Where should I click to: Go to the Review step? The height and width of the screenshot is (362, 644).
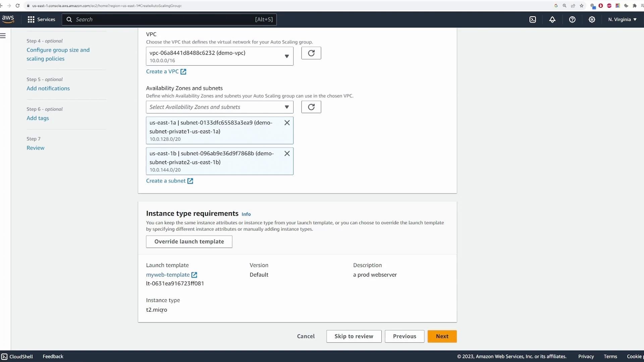click(36, 148)
